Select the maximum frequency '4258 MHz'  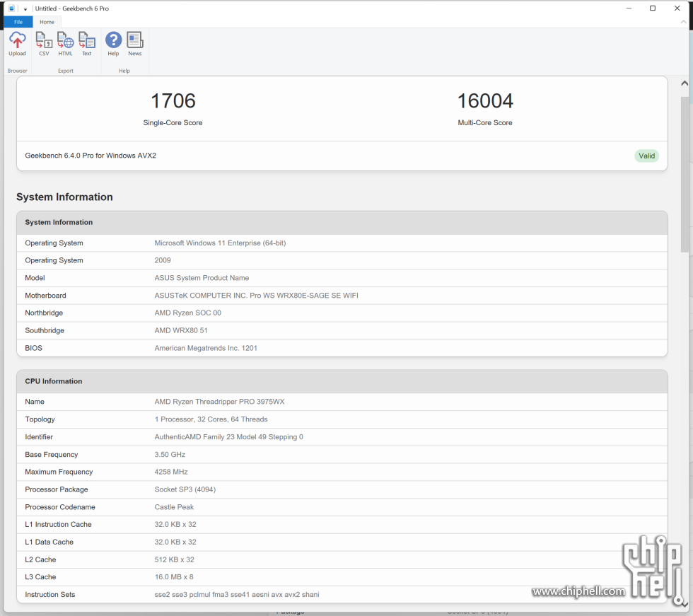click(171, 472)
